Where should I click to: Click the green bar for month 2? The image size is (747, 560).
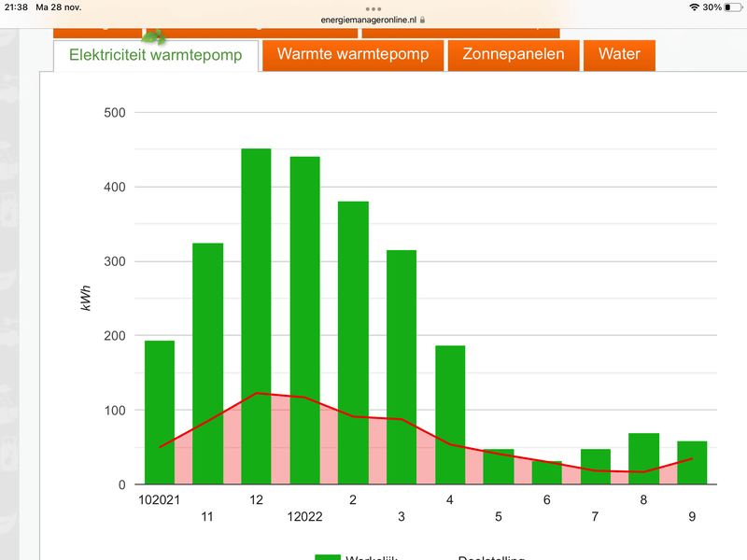[353, 343]
